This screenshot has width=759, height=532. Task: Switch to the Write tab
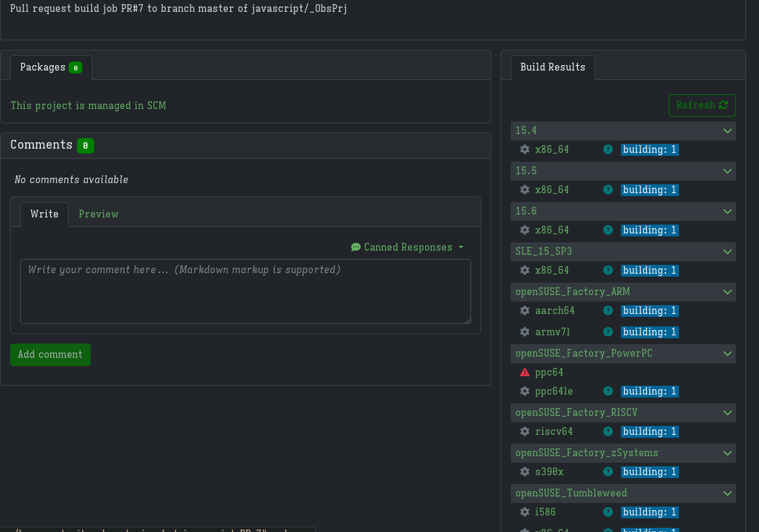[x=44, y=214]
